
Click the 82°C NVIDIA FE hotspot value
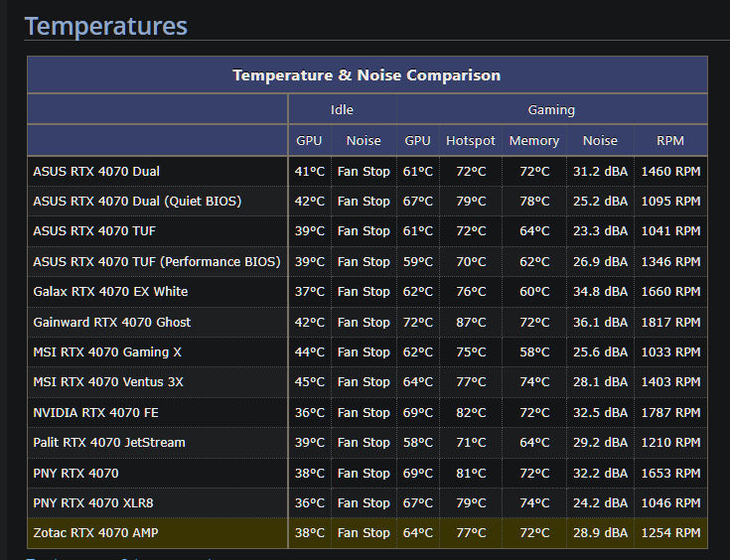click(x=471, y=412)
